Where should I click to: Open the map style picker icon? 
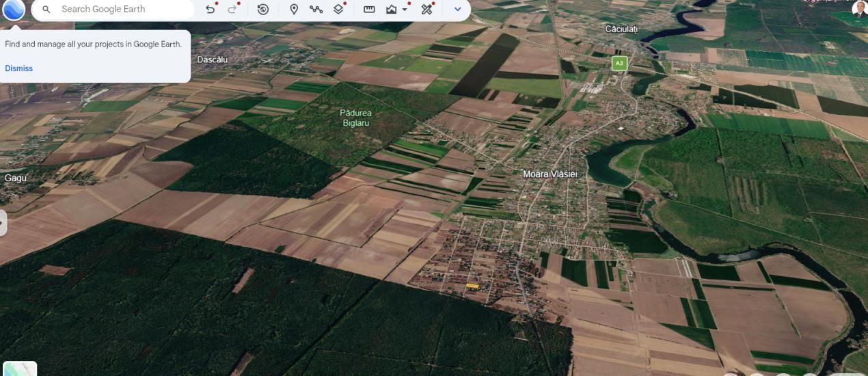pos(392,10)
